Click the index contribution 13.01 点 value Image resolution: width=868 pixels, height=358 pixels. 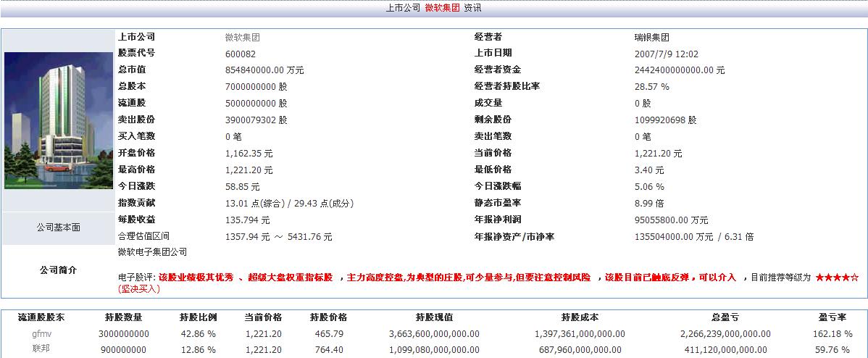[x=290, y=204]
